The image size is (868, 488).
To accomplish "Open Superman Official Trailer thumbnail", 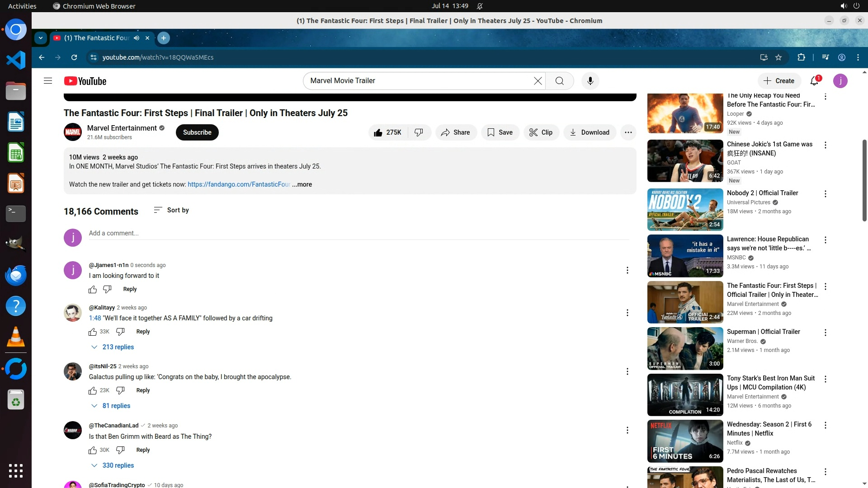I will pyautogui.click(x=685, y=348).
